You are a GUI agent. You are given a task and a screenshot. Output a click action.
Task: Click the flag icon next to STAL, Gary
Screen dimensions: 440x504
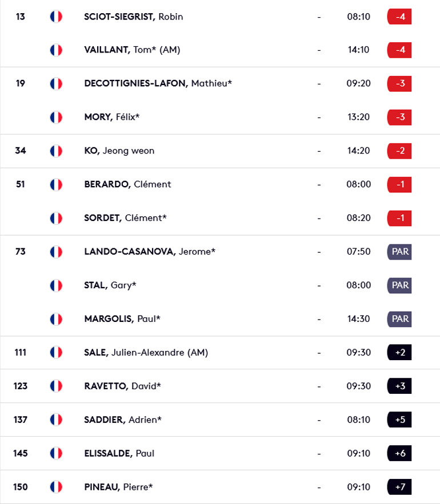point(56,285)
